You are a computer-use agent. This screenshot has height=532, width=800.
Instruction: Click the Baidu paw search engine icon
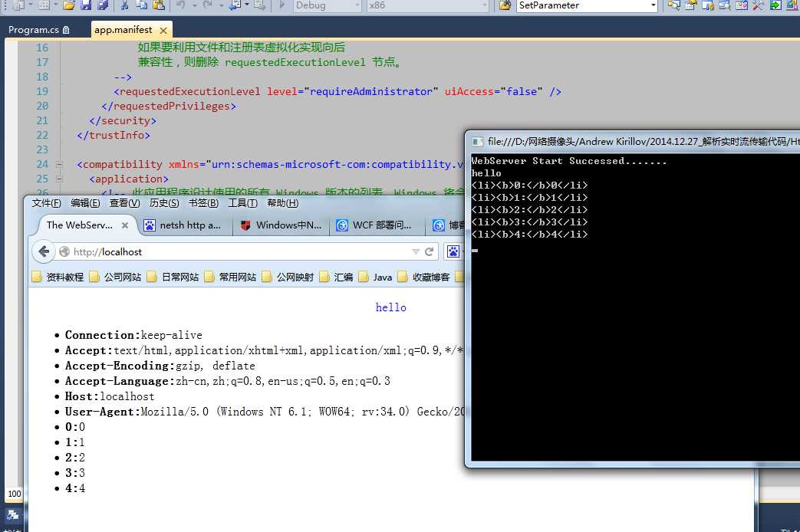(x=453, y=251)
